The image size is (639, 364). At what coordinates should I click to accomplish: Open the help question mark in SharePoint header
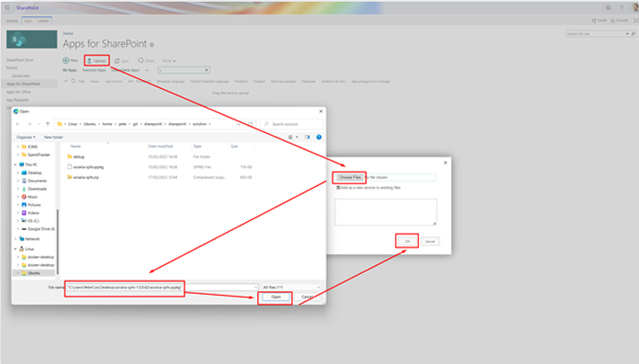622,8
